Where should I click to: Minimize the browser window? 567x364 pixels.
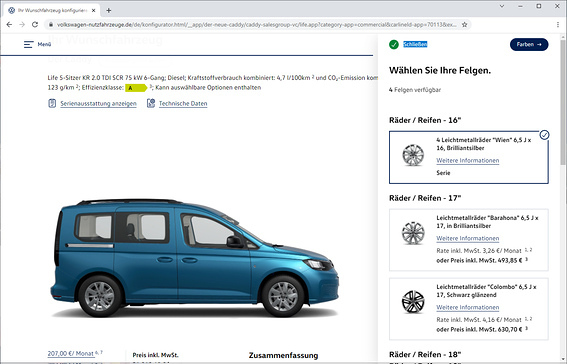click(520, 6)
